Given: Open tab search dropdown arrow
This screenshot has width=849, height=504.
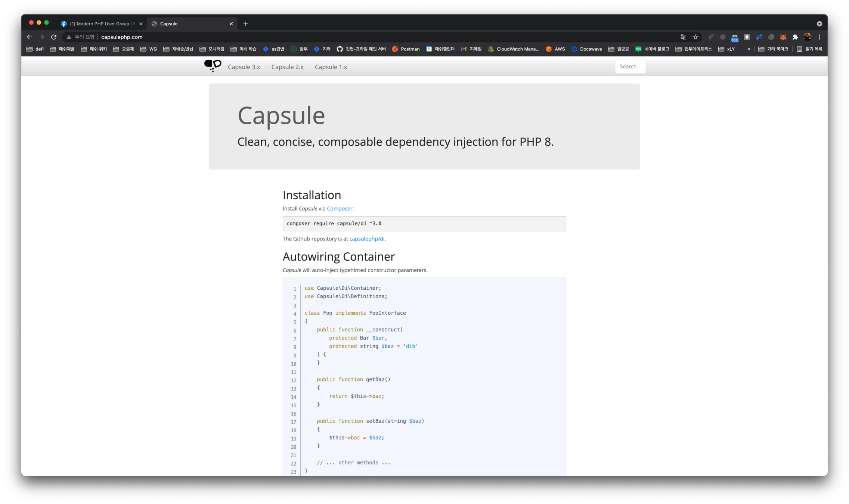Looking at the screenshot, I should coord(819,24).
